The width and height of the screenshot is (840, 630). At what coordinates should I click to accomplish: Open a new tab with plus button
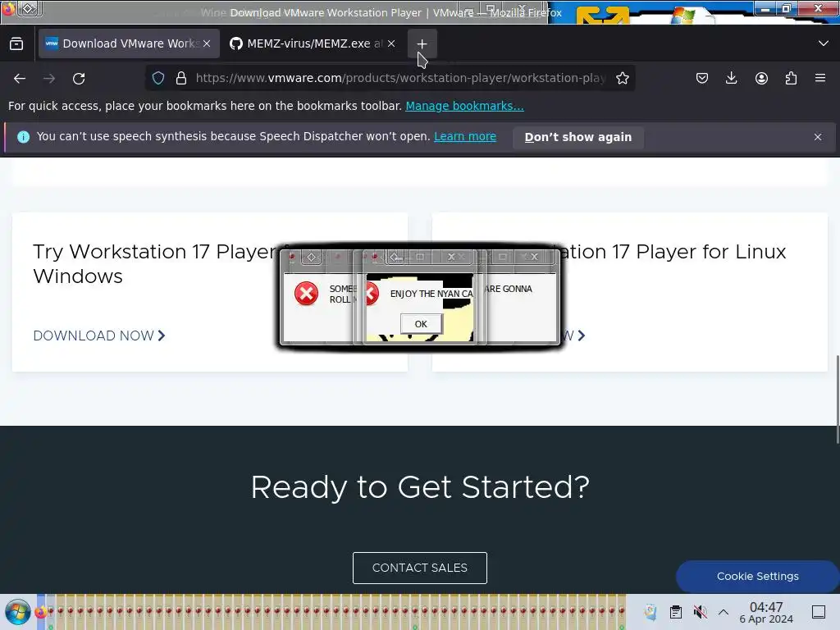[x=422, y=44]
